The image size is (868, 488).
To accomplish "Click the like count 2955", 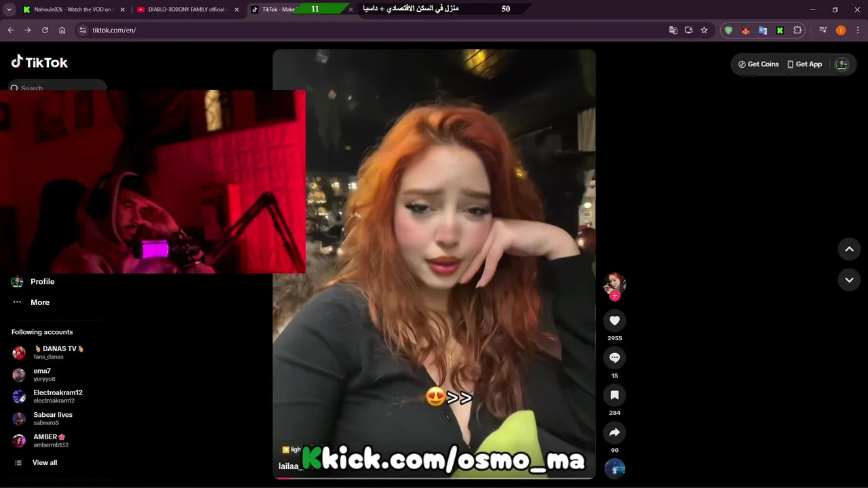I will click(614, 338).
